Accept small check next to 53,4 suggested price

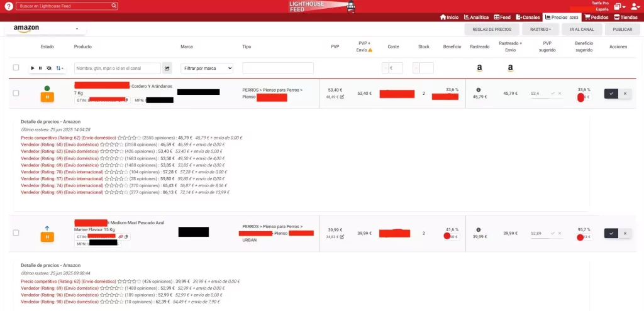click(x=553, y=94)
